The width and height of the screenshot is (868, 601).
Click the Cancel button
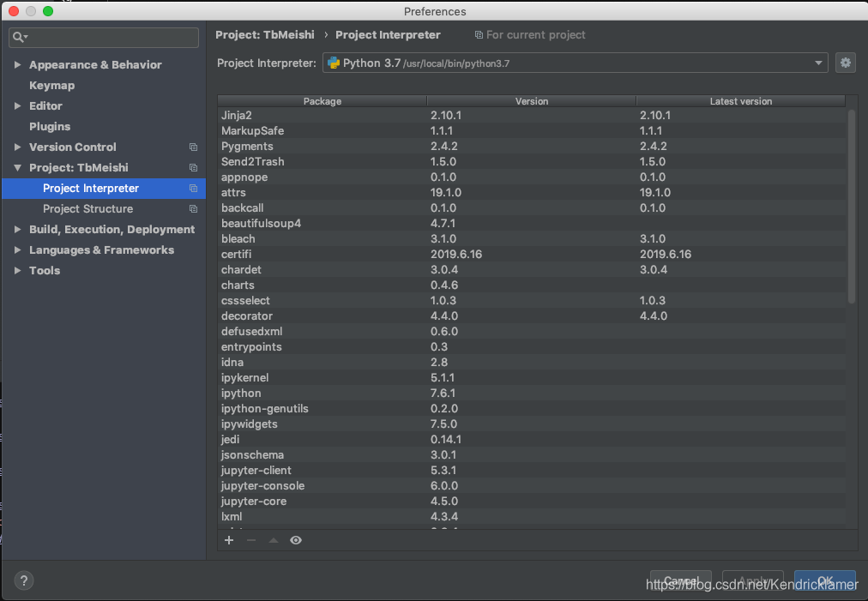pos(680,580)
